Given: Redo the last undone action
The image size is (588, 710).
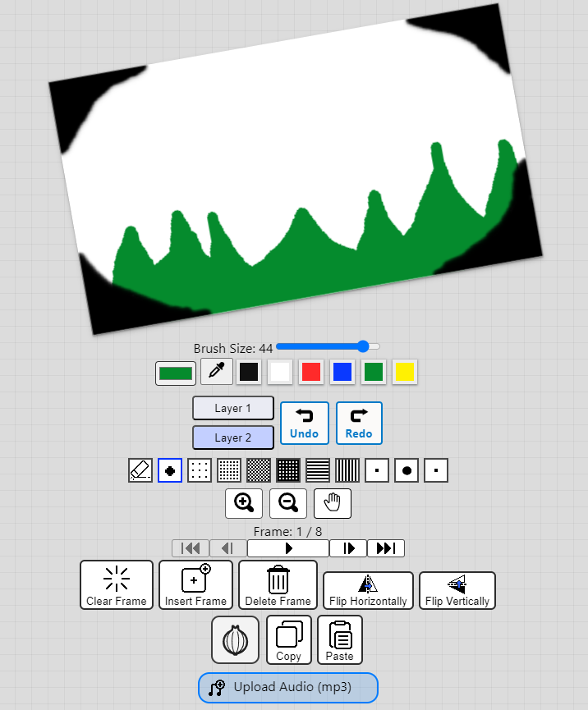Looking at the screenshot, I should pyautogui.click(x=359, y=423).
